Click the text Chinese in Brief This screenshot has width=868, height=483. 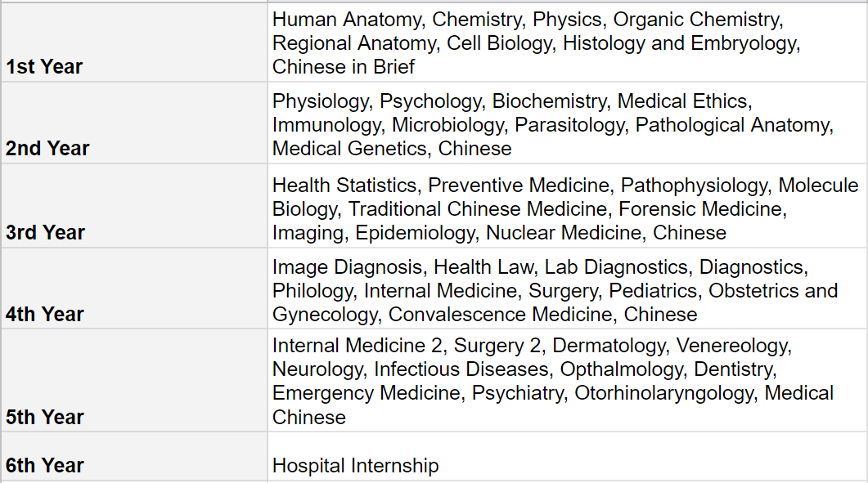344,67
